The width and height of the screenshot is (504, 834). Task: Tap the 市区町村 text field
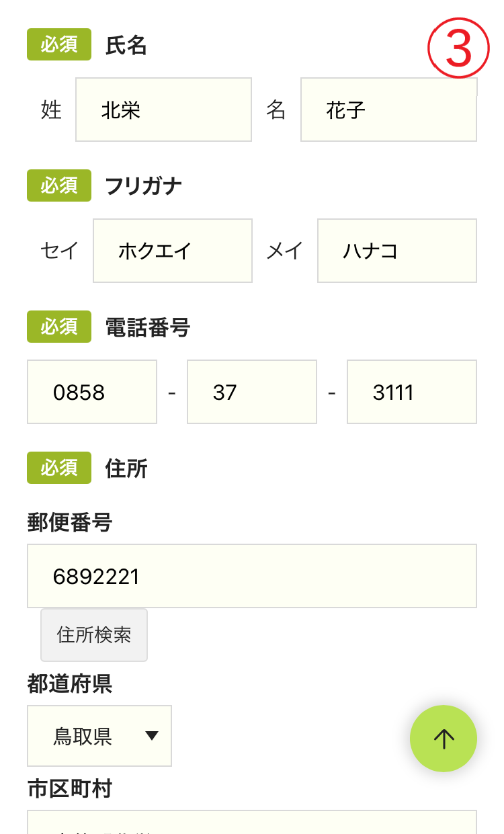point(252,824)
